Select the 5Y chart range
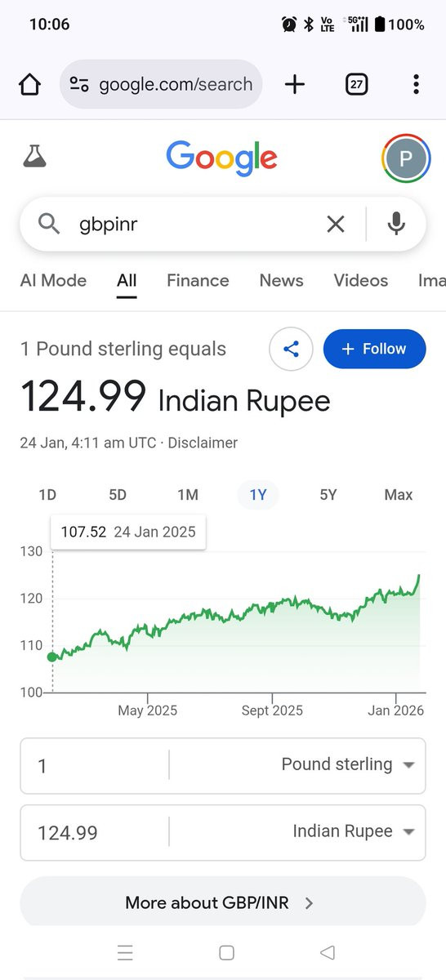446x980 pixels. pos(328,495)
